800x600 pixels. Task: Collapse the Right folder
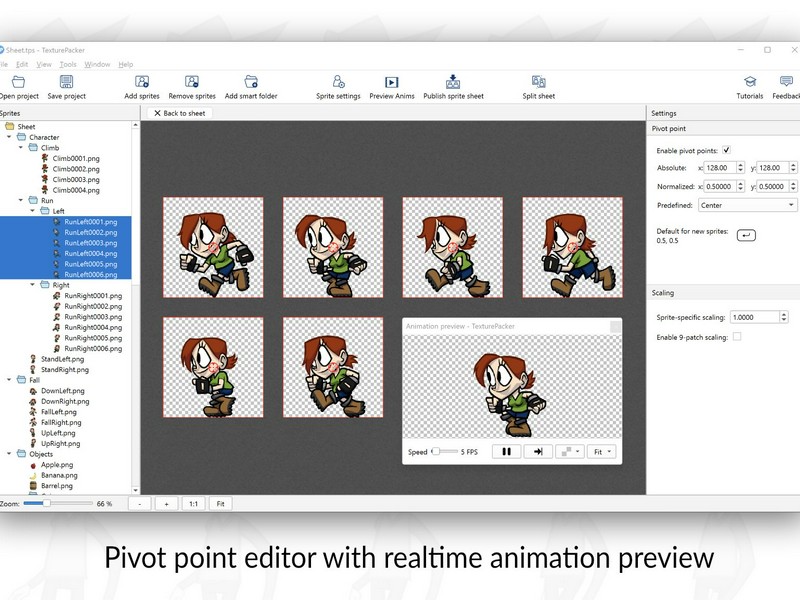point(33,285)
